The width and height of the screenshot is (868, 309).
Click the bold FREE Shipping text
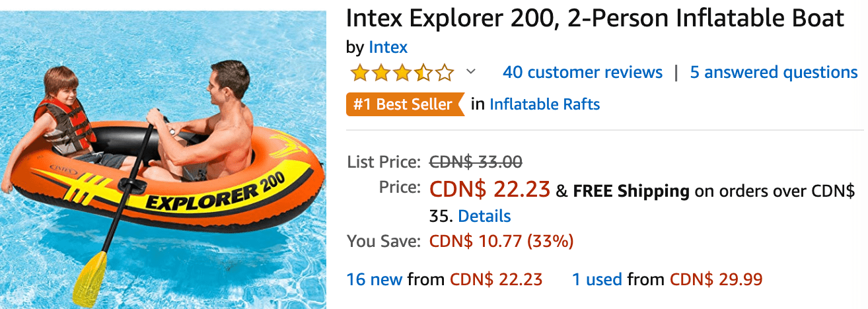[632, 191]
